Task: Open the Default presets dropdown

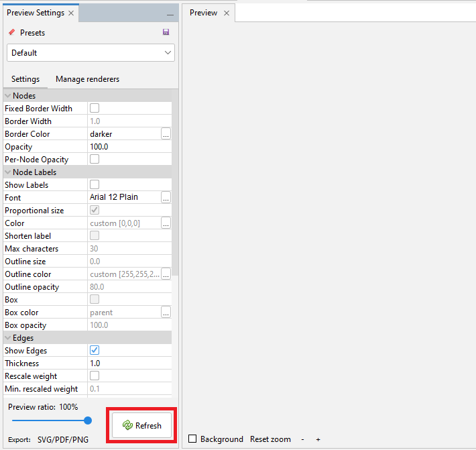Action: click(91, 53)
